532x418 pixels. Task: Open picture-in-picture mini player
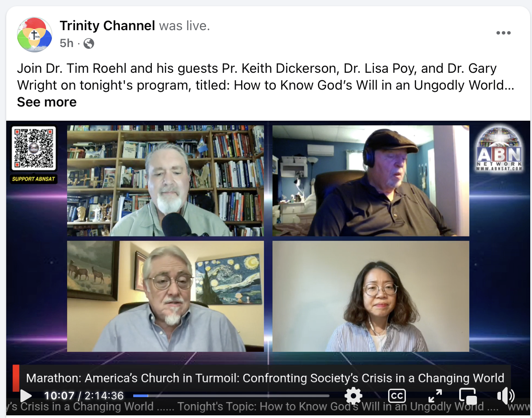pyautogui.click(x=468, y=396)
